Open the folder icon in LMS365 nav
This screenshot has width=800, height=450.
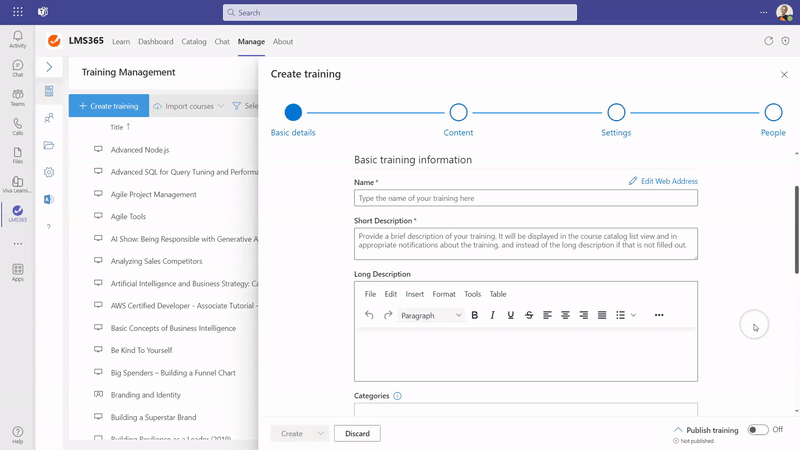tap(49, 145)
